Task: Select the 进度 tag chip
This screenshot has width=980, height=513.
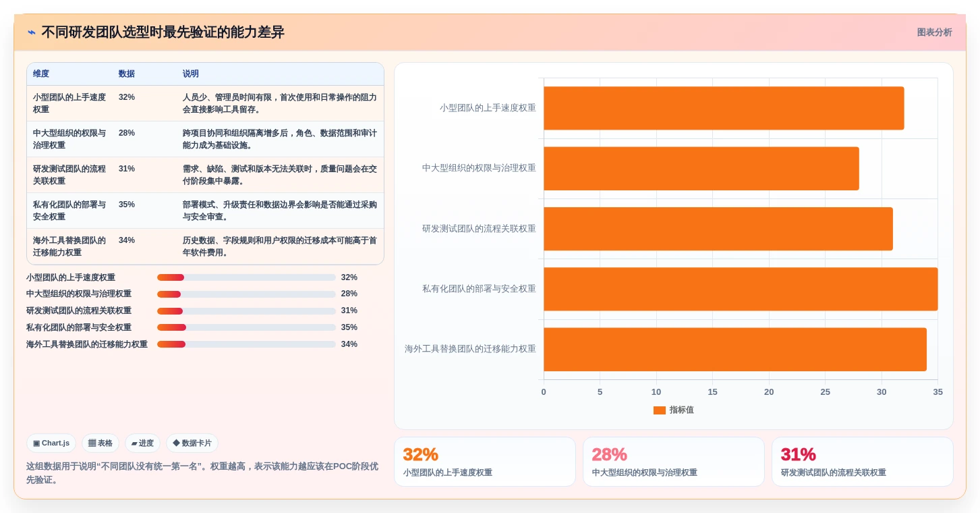Action: (142, 443)
